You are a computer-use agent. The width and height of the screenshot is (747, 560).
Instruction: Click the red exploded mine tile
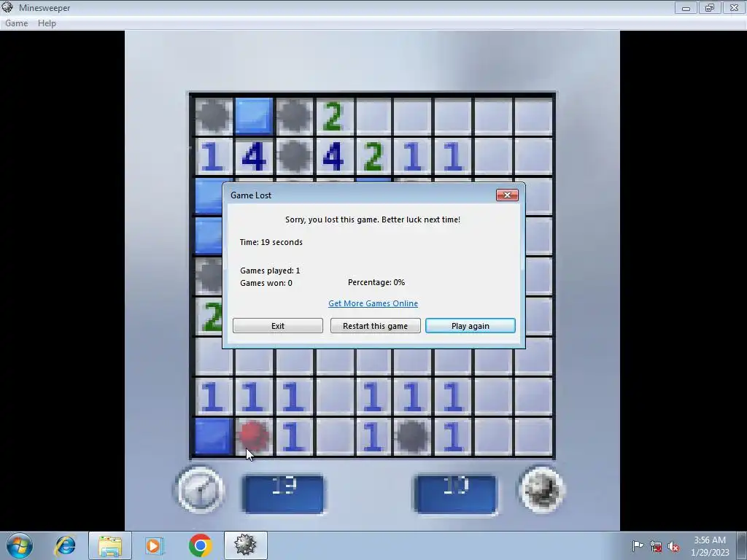click(253, 436)
